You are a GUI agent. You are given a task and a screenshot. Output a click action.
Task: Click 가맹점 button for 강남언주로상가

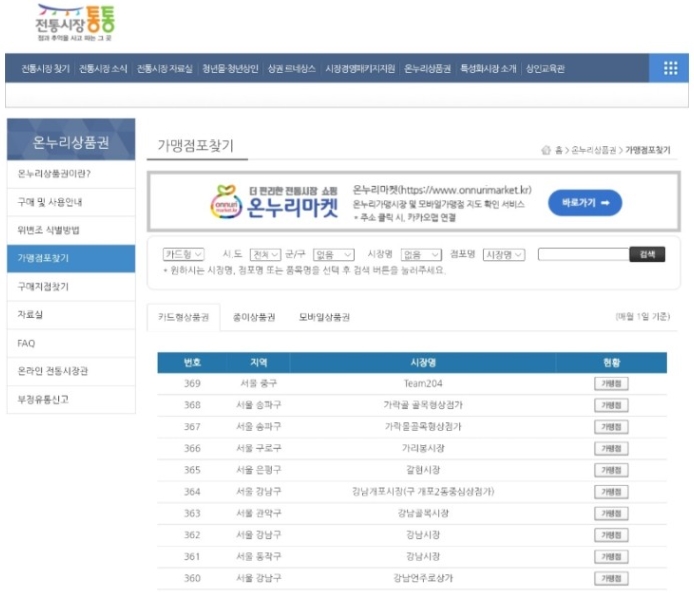tap(611, 578)
